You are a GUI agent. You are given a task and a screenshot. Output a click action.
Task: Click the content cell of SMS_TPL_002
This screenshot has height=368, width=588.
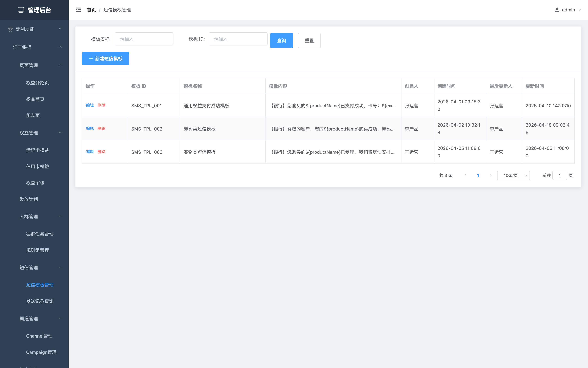click(333, 129)
